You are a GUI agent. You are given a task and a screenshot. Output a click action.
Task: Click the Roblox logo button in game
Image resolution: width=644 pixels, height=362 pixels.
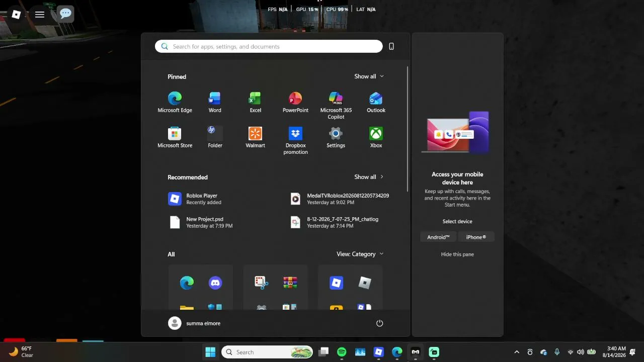pyautogui.click(x=16, y=15)
